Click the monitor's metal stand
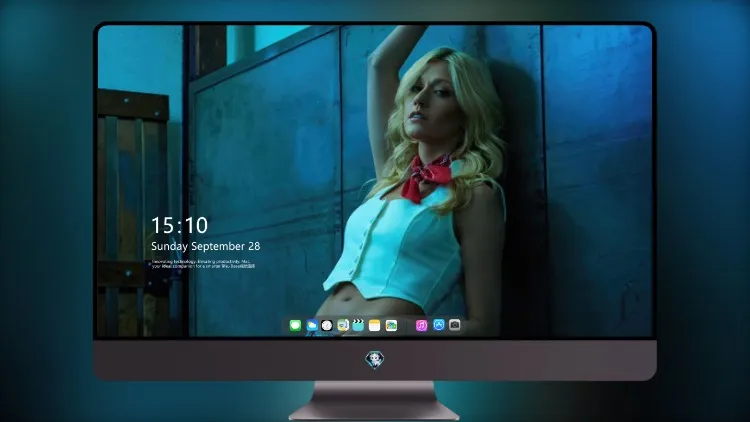This screenshot has width=750, height=422. point(374,400)
